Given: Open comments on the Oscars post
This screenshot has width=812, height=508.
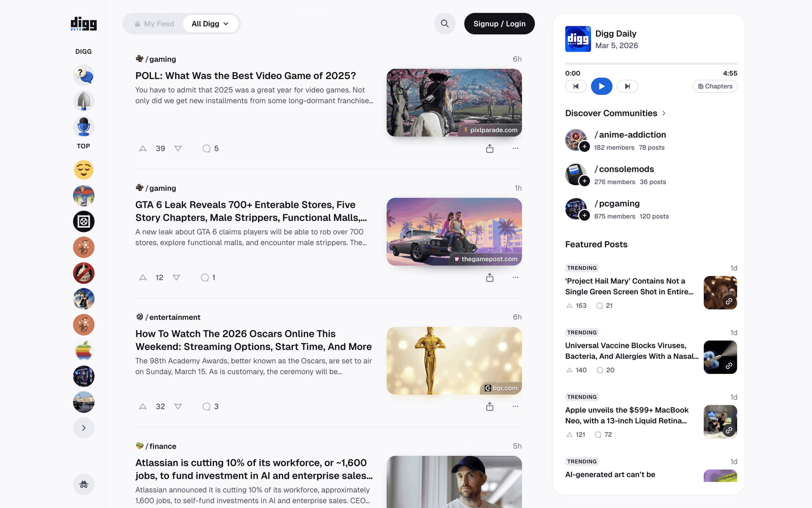Looking at the screenshot, I should [x=210, y=406].
